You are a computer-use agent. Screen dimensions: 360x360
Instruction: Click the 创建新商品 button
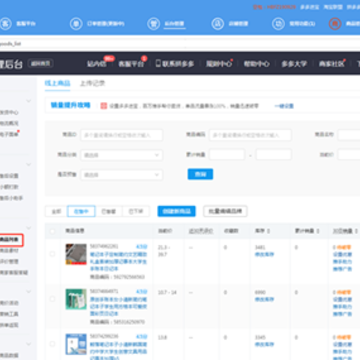tap(176, 211)
